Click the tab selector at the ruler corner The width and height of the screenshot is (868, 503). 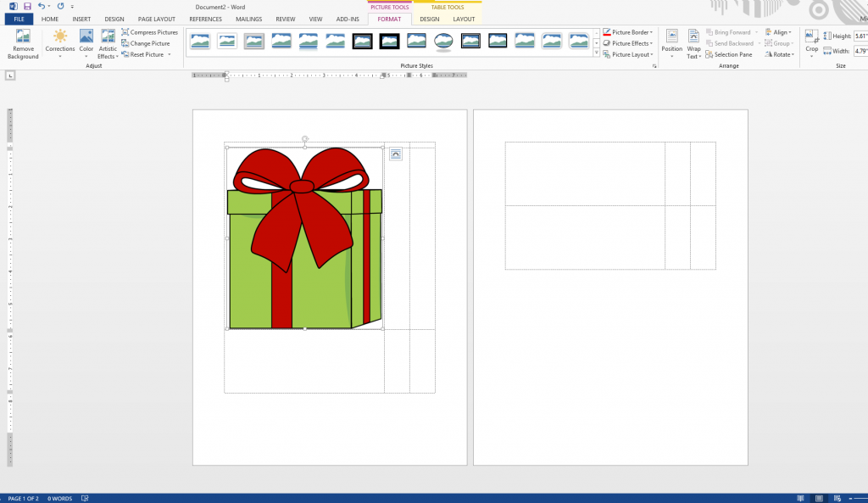(x=10, y=75)
